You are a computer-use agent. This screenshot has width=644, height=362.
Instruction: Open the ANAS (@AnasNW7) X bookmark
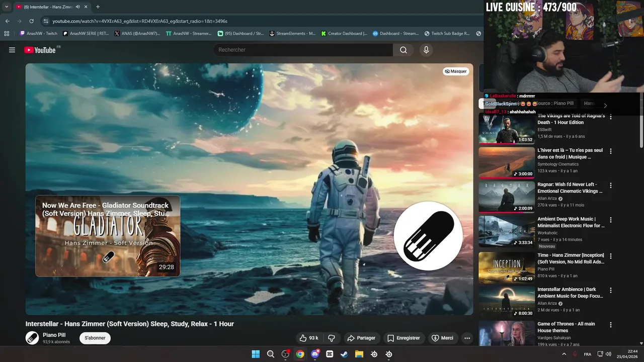[137, 34]
